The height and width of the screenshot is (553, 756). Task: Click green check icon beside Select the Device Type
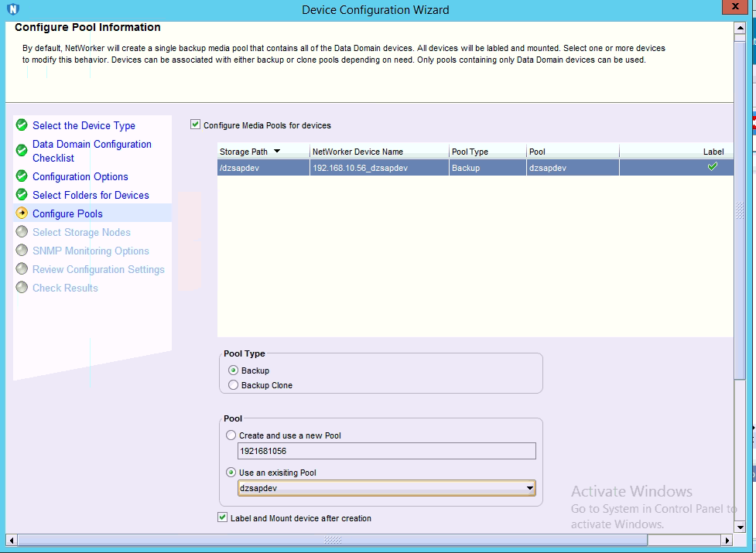[22, 125]
